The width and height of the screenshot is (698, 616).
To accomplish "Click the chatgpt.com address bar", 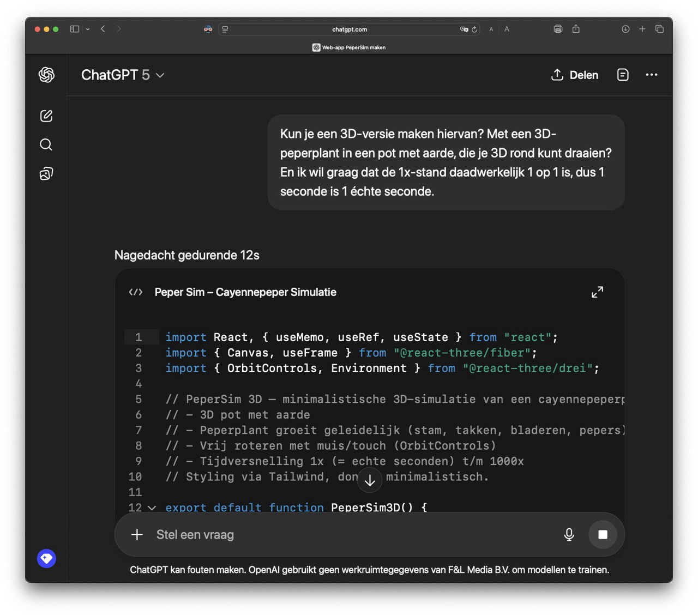I will pyautogui.click(x=349, y=29).
